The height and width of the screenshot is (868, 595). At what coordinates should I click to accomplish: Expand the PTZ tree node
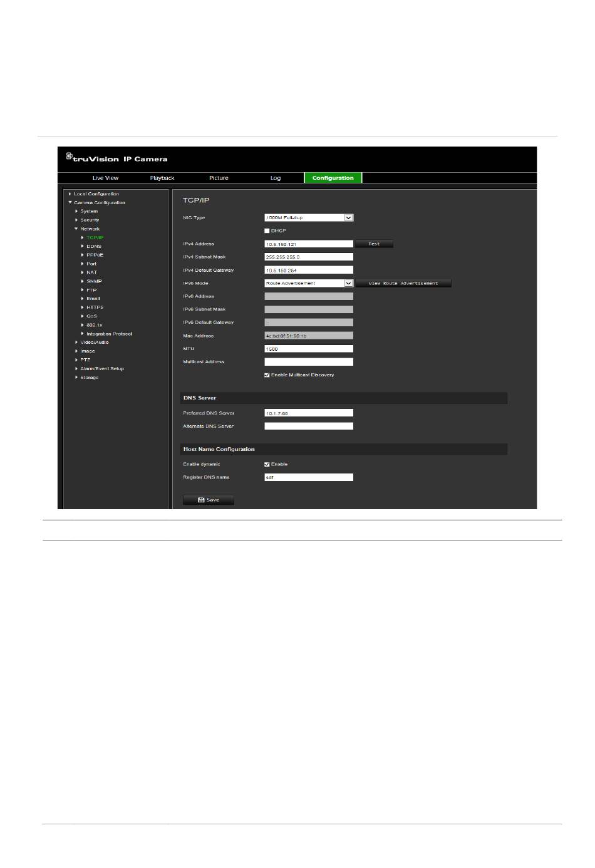pyautogui.click(x=85, y=360)
